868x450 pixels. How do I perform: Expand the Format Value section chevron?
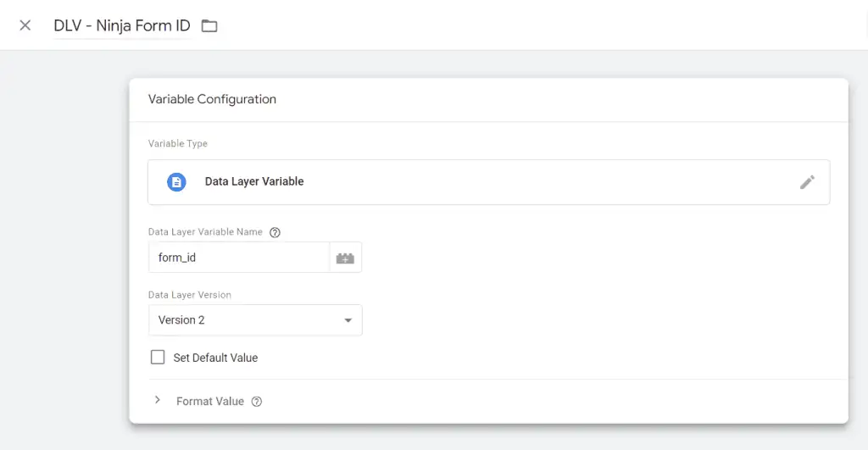pos(158,400)
